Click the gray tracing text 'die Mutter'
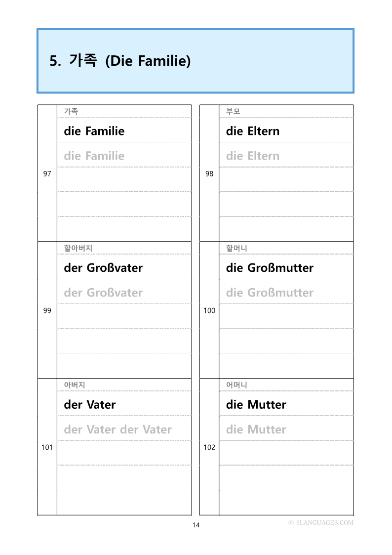 click(x=256, y=429)
